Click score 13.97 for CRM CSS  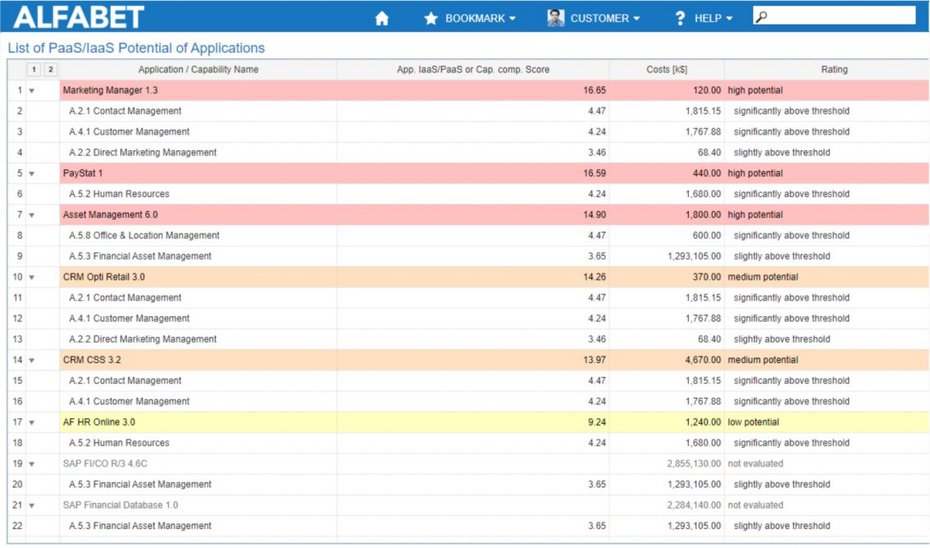pos(594,360)
